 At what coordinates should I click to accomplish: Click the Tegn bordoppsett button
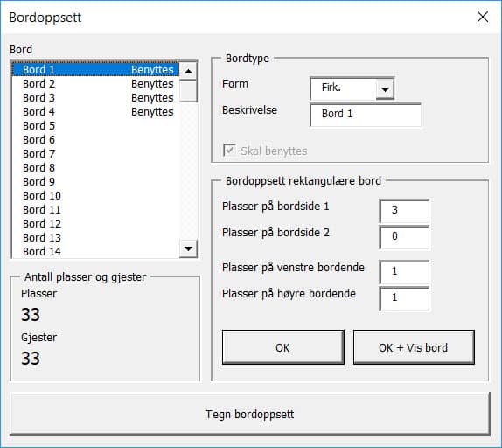click(250, 414)
